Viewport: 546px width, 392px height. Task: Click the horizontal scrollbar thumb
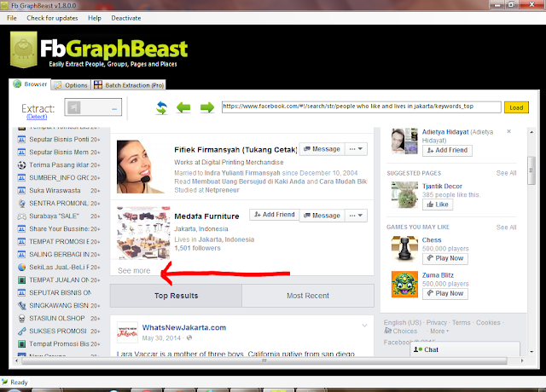click(x=264, y=360)
